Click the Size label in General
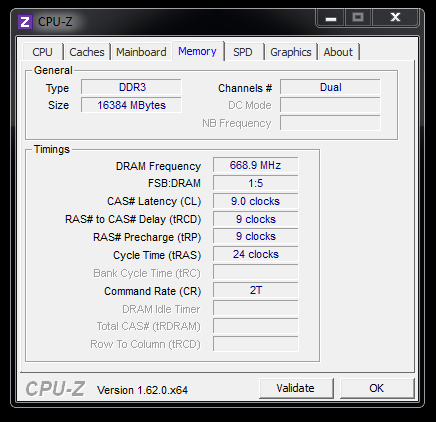 (x=58, y=105)
